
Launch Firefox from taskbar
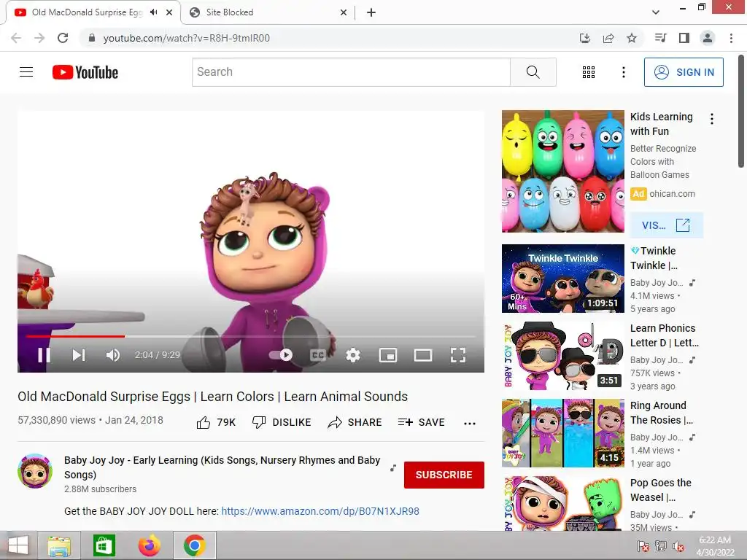149,545
